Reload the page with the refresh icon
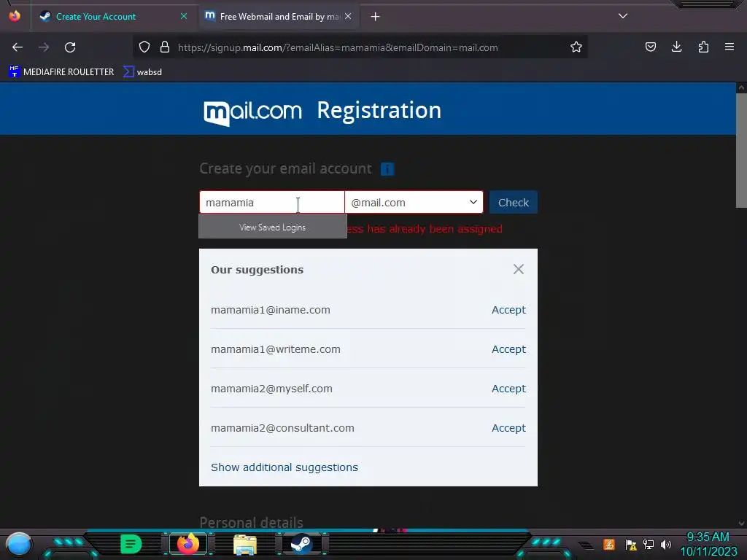 pyautogui.click(x=70, y=47)
